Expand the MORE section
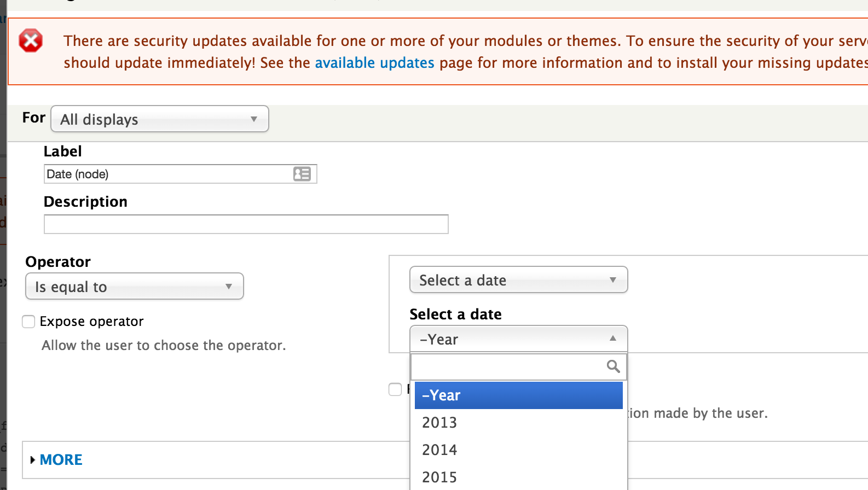The height and width of the screenshot is (490, 868). 61,460
